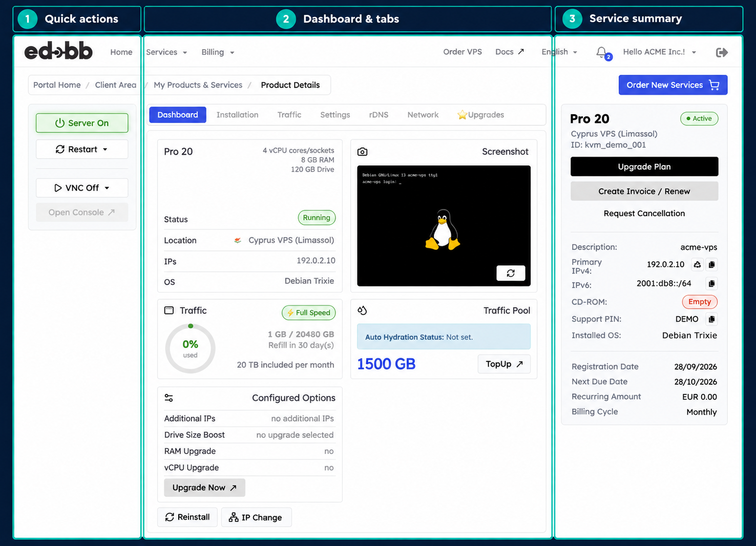
Task: Click the Active status badge
Action: click(x=699, y=118)
